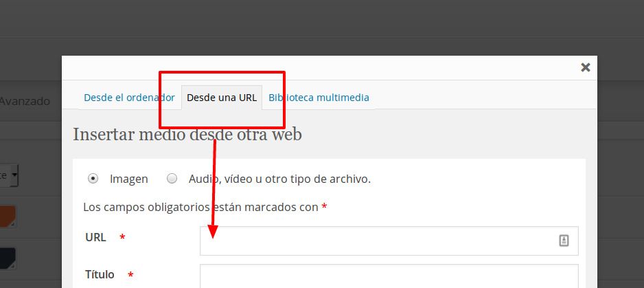644x288 pixels.
Task: Select the Desde una URL tab
Action: [222, 98]
